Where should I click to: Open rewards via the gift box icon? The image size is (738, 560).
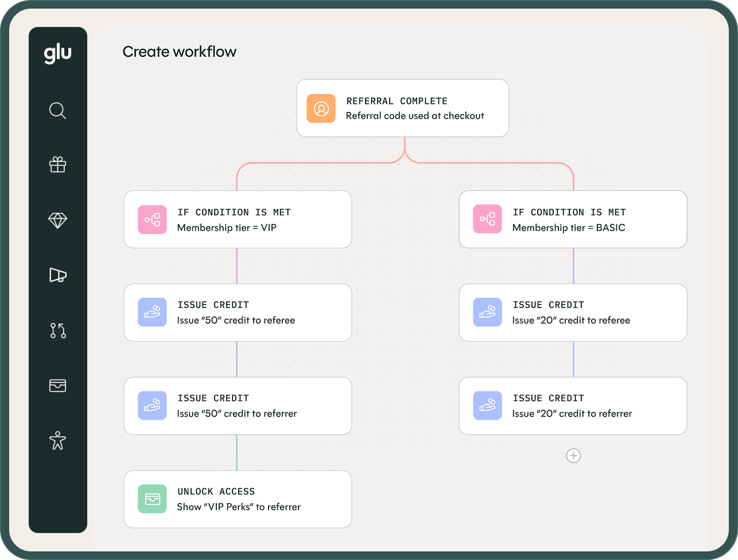pyautogui.click(x=58, y=165)
